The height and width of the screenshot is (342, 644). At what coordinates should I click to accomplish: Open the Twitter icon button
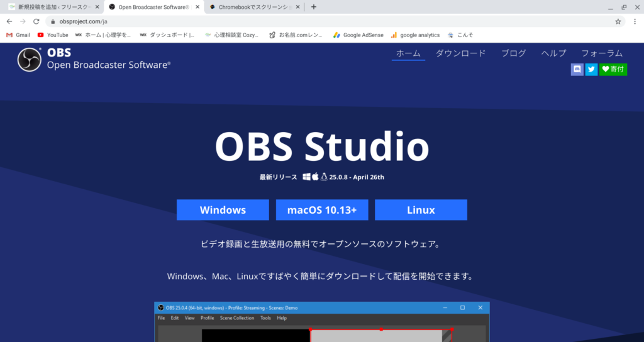click(591, 69)
